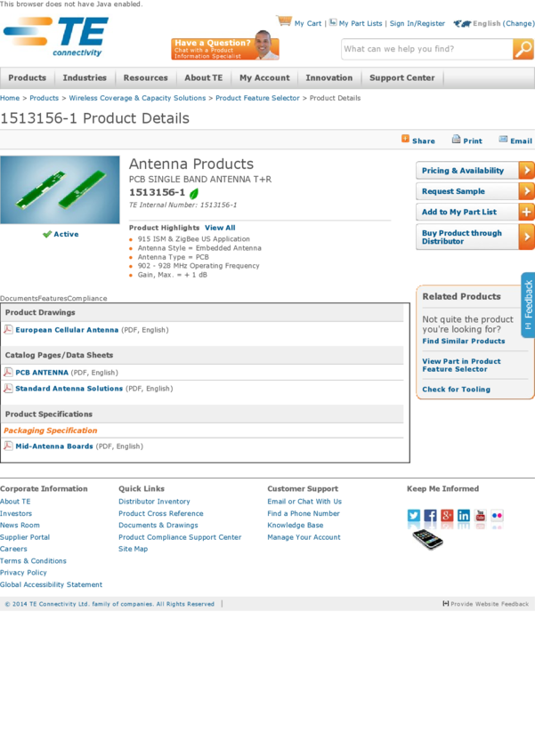Open the About TE menu
535x756 pixels.
204,77
